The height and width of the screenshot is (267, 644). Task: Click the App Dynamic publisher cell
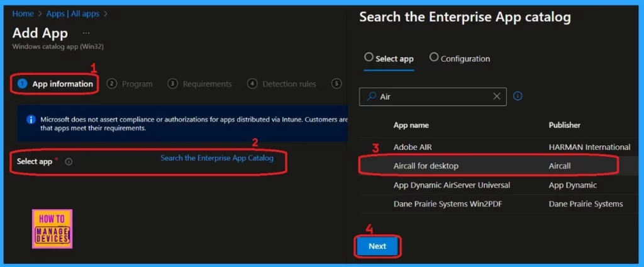[x=572, y=185]
